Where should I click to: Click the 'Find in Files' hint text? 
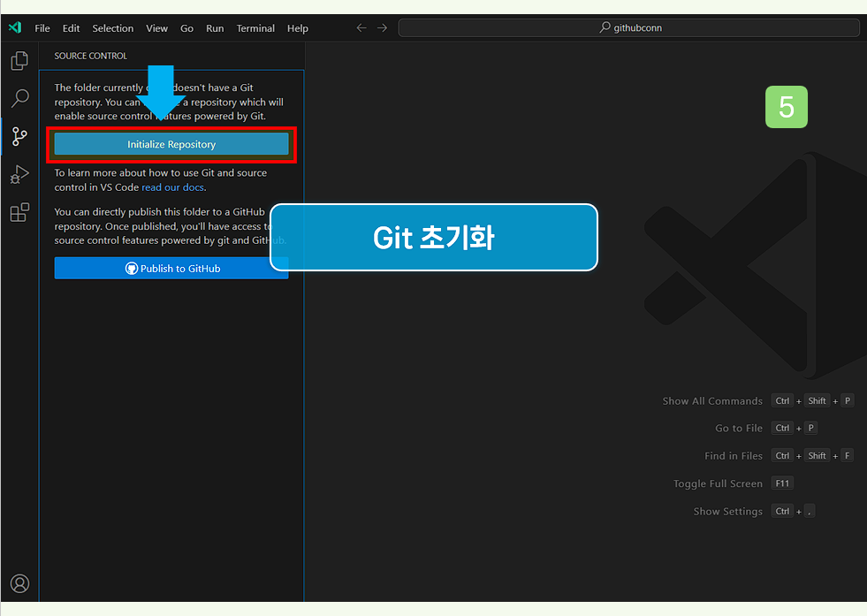pos(734,456)
